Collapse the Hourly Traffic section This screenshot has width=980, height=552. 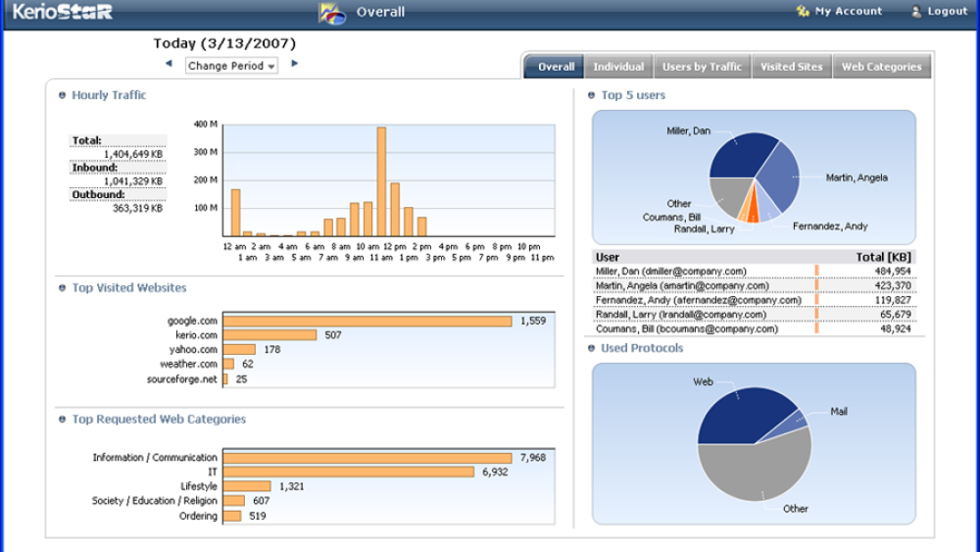[63, 95]
